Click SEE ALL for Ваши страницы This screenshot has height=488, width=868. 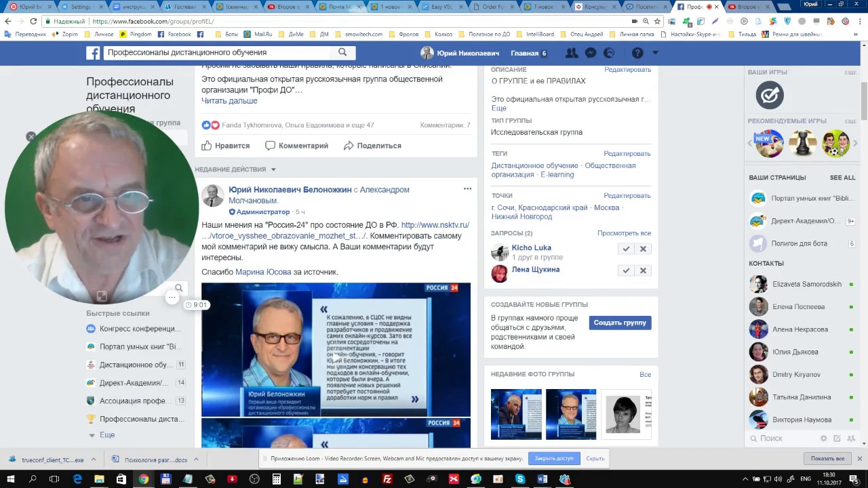[x=842, y=178]
